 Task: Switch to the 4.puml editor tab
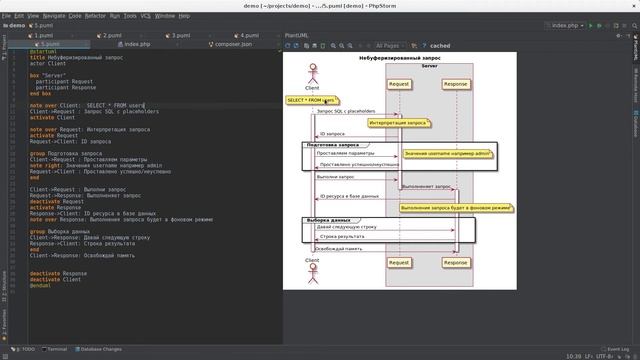[247, 36]
